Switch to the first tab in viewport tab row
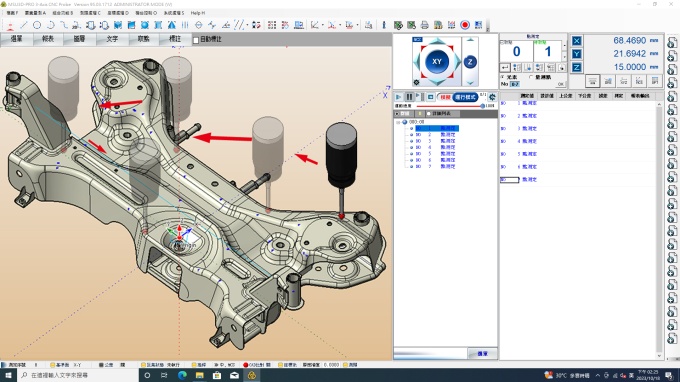 (16, 39)
